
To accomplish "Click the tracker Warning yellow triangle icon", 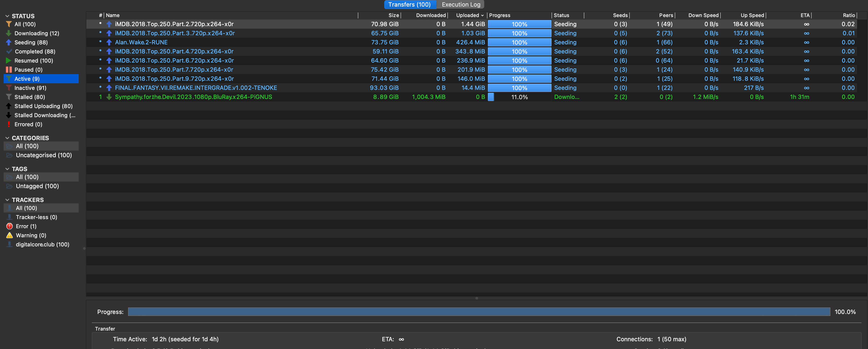I will tap(10, 235).
